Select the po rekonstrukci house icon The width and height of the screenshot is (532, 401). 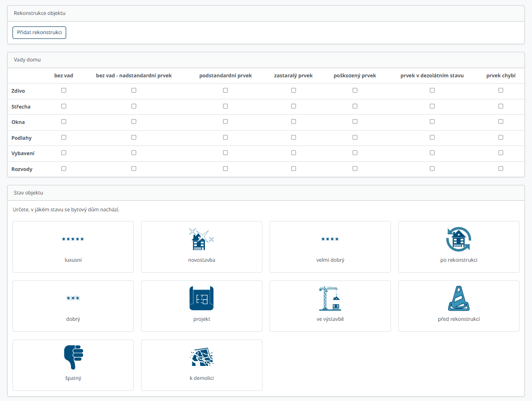click(x=459, y=239)
